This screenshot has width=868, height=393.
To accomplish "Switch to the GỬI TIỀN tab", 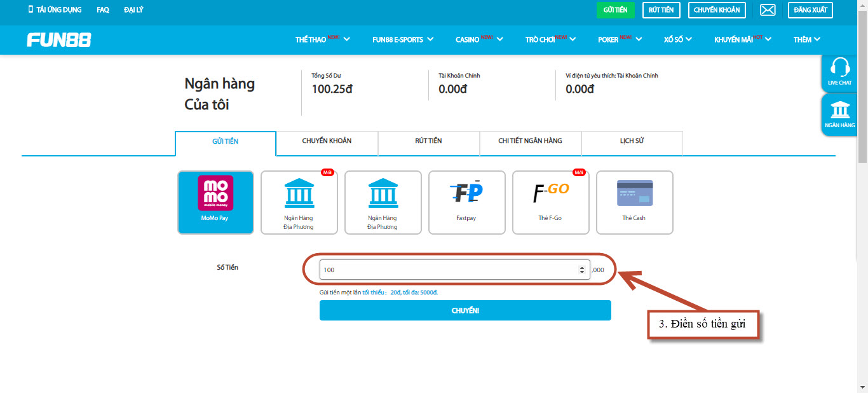I will pyautogui.click(x=226, y=143).
